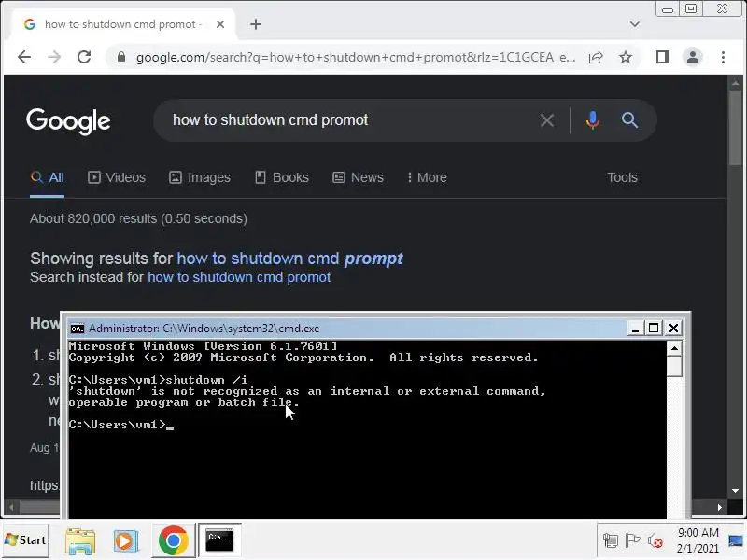Maximize the cmd.exe window
Viewport: 747px width, 560px height.
pyautogui.click(x=654, y=329)
